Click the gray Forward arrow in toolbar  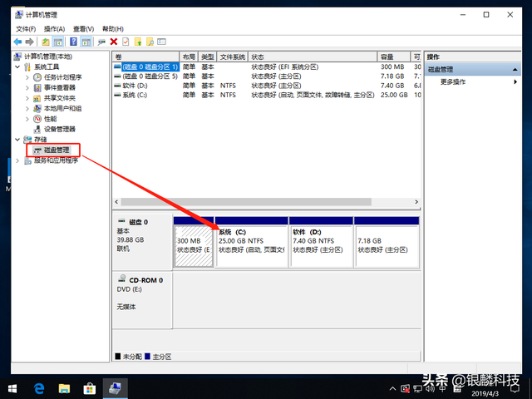click(30, 42)
